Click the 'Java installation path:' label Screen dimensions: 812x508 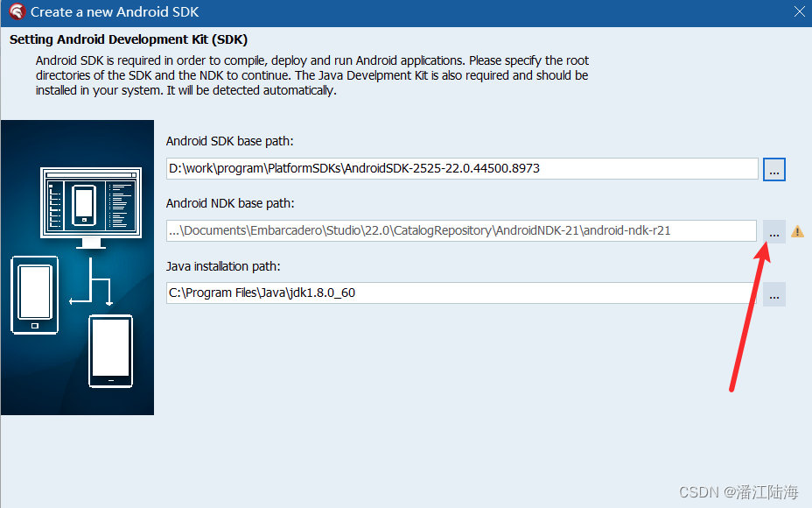click(x=223, y=266)
